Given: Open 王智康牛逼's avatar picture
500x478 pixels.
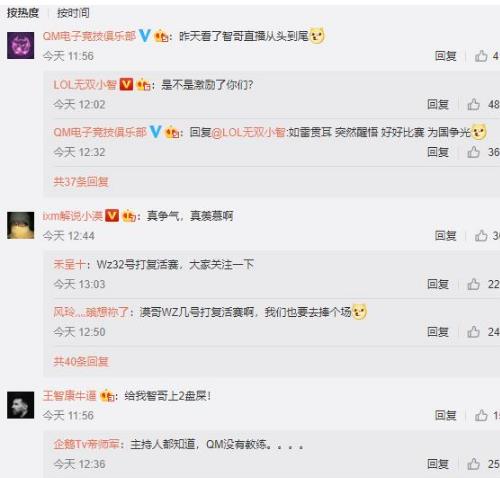Looking at the screenshot, I should pyautogui.click(x=21, y=405).
